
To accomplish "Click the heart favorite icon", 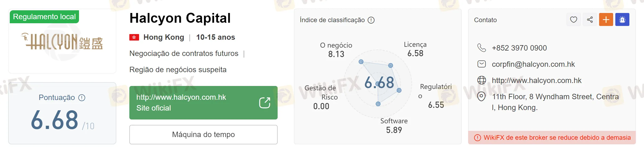I will [573, 20].
